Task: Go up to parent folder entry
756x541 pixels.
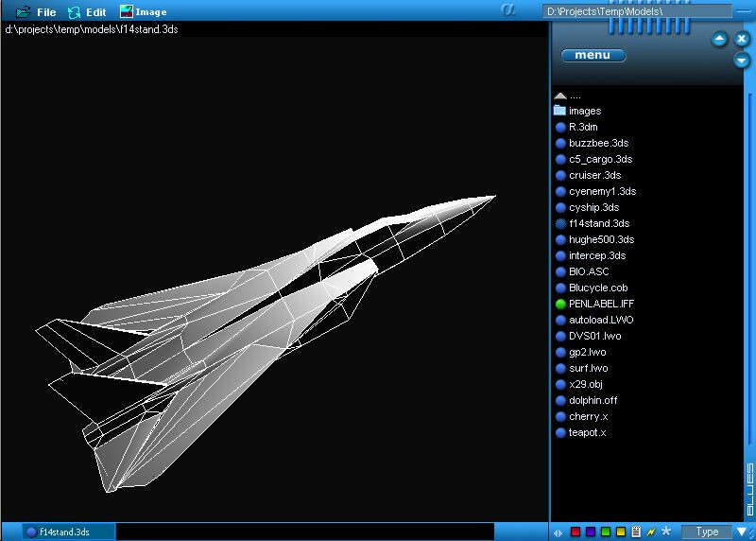Action: (x=568, y=96)
